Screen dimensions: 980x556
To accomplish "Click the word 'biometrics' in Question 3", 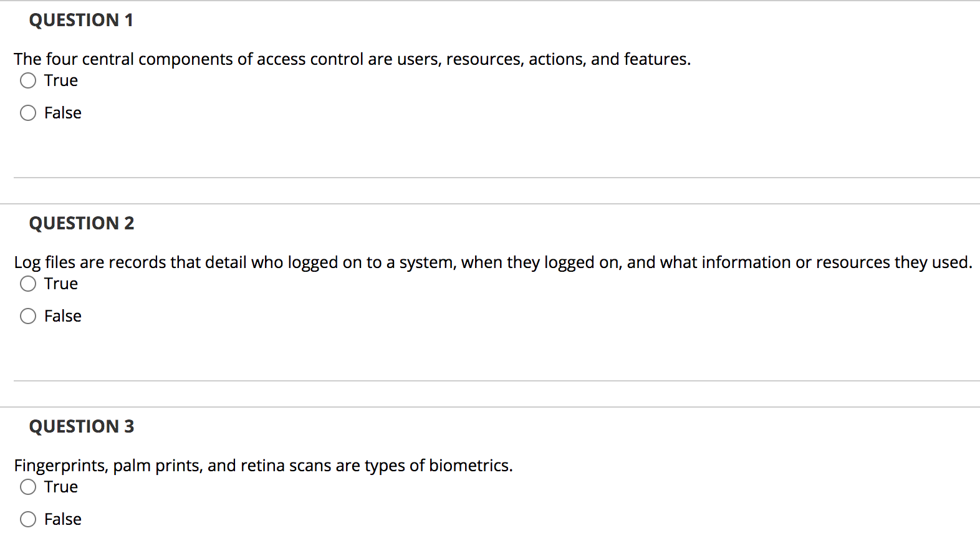I will pyautogui.click(x=469, y=466).
